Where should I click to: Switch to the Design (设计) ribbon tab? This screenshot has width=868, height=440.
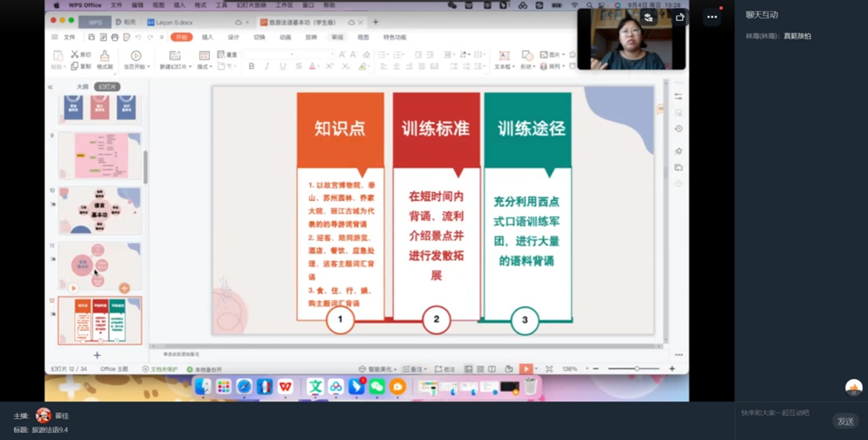[234, 37]
